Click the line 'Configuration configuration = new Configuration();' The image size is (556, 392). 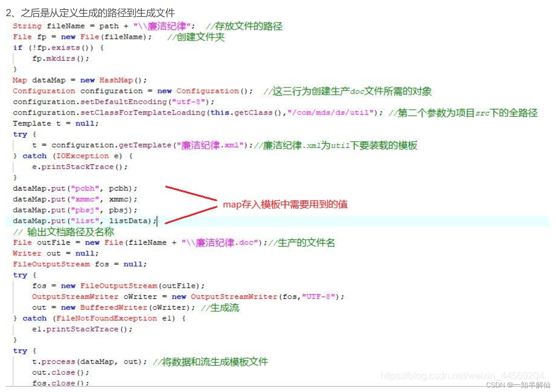pos(133,91)
